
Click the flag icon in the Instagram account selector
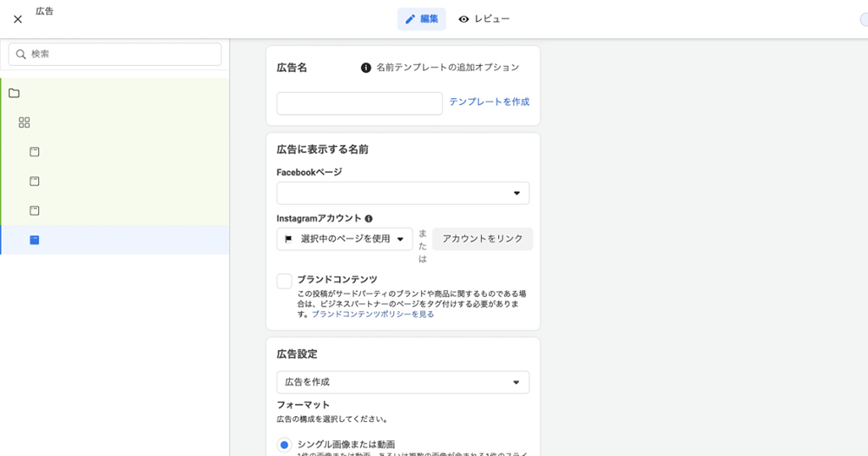coord(288,240)
